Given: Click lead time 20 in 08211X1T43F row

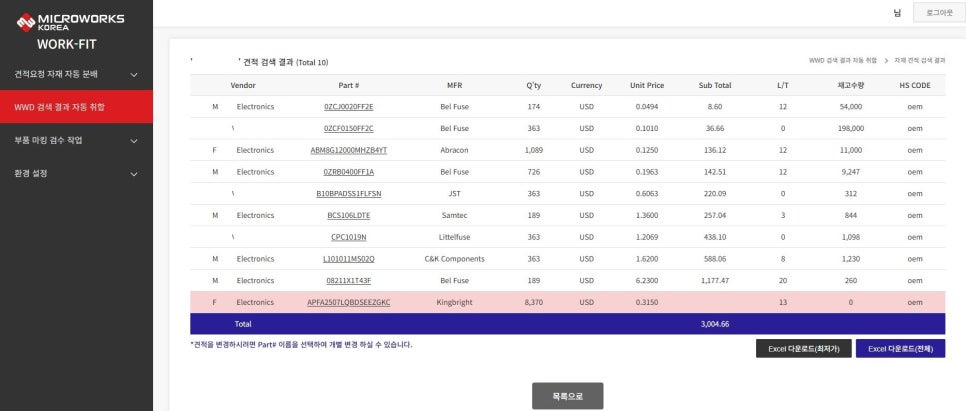Looking at the screenshot, I should (782, 280).
